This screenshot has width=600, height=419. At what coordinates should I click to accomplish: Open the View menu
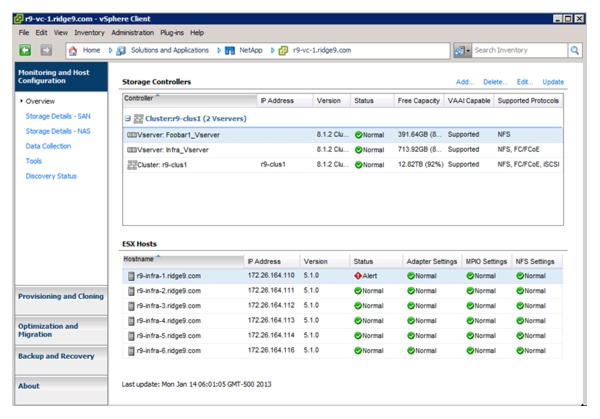click(60, 33)
